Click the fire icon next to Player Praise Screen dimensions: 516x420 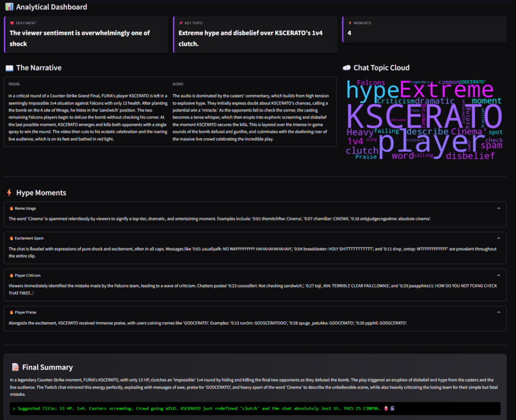click(x=11, y=312)
